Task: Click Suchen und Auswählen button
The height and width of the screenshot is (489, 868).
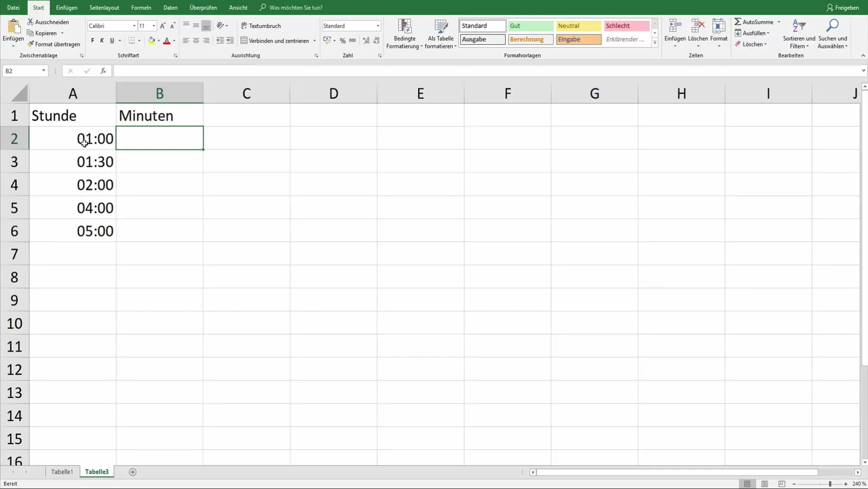Action: [x=832, y=34]
